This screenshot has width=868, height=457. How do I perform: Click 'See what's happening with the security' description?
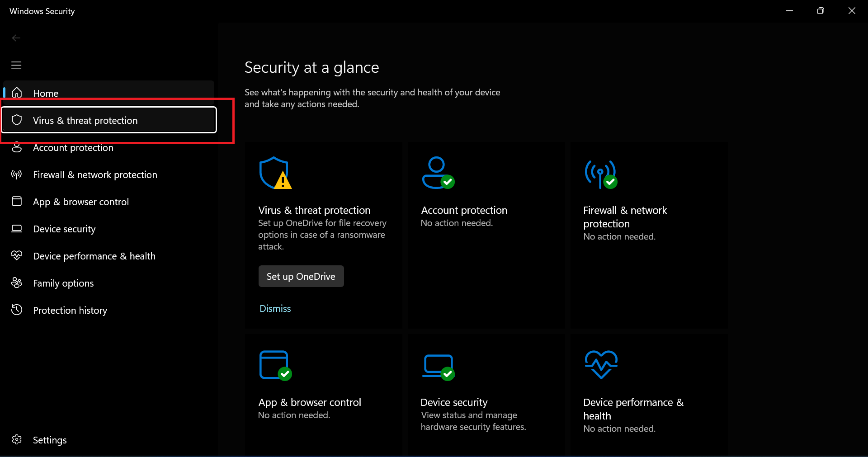(x=373, y=98)
